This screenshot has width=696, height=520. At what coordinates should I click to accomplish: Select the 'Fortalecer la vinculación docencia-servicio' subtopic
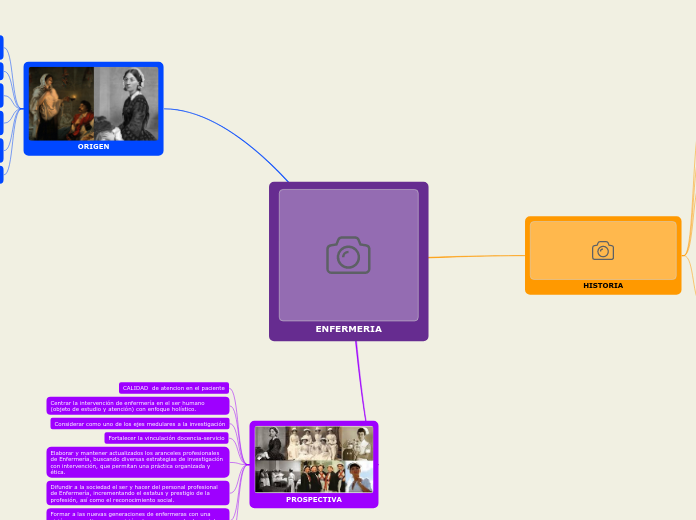point(166,438)
